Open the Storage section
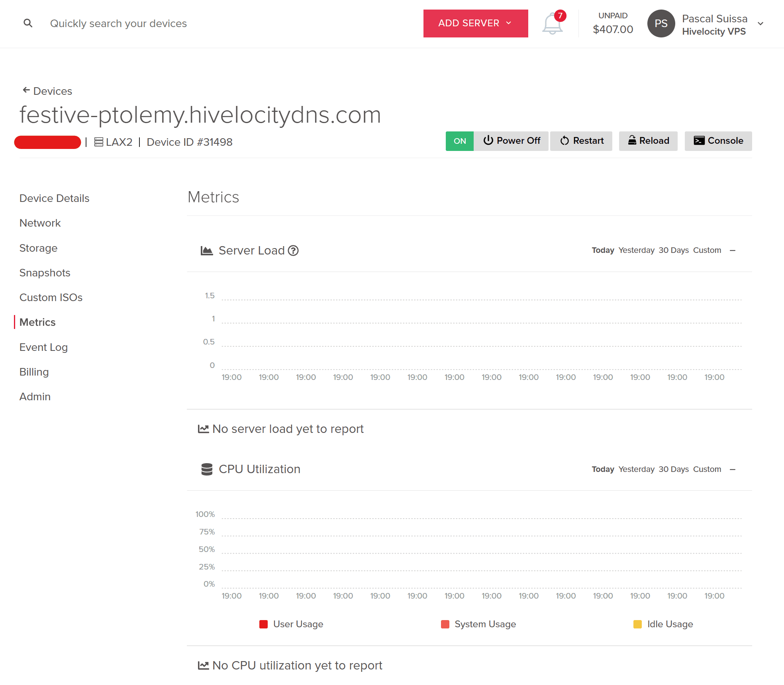 click(x=38, y=248)
